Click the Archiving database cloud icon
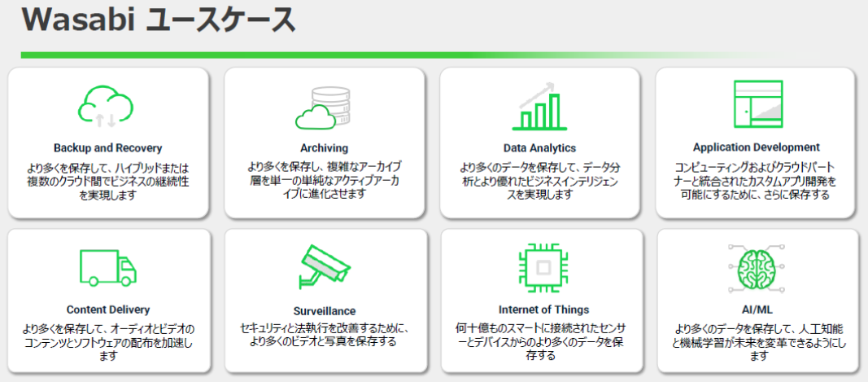 coord(324,107)
